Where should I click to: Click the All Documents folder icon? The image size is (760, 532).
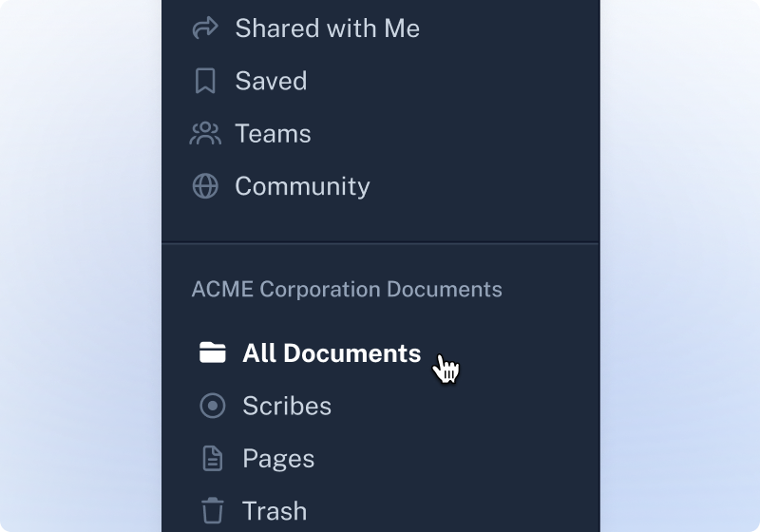pos(212,352)
